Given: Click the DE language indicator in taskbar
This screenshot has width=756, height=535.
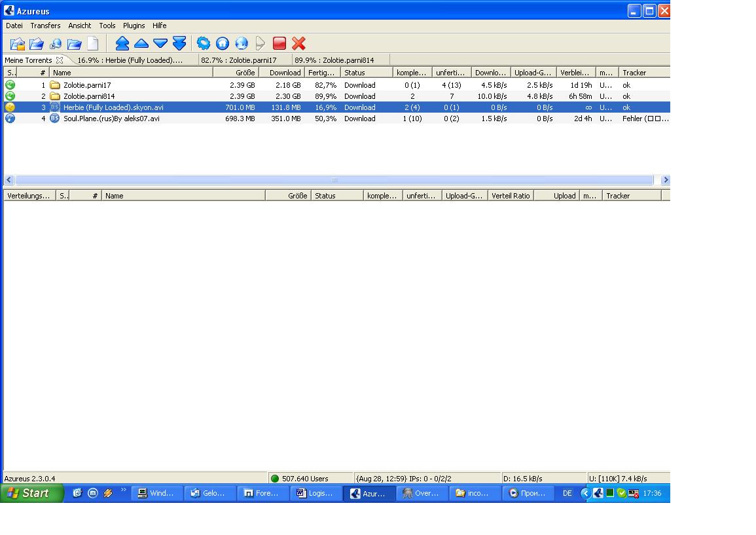Looking at the screenshot, I should tap(567, 493).
